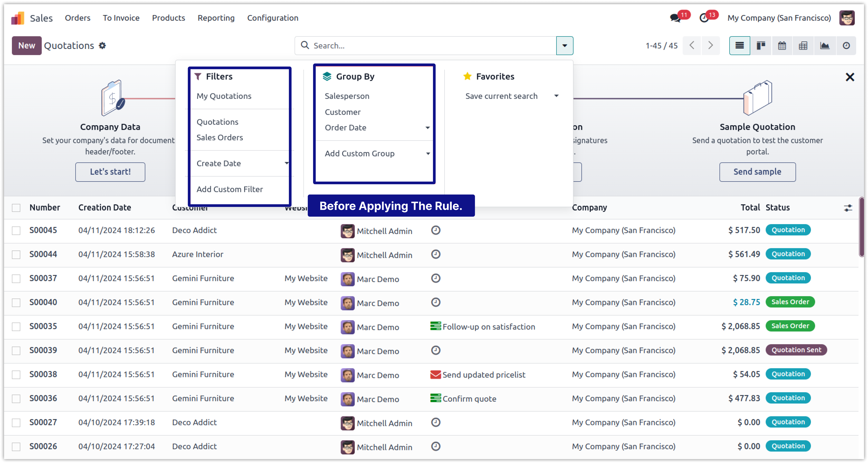
Task: Click the activity clock for S00037
Action: [436, 278]
